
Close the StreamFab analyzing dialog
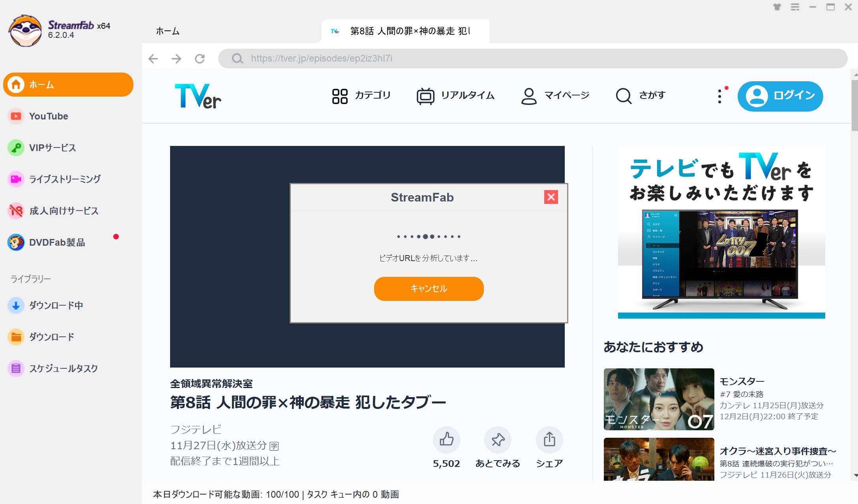click(x=551, y=197)
